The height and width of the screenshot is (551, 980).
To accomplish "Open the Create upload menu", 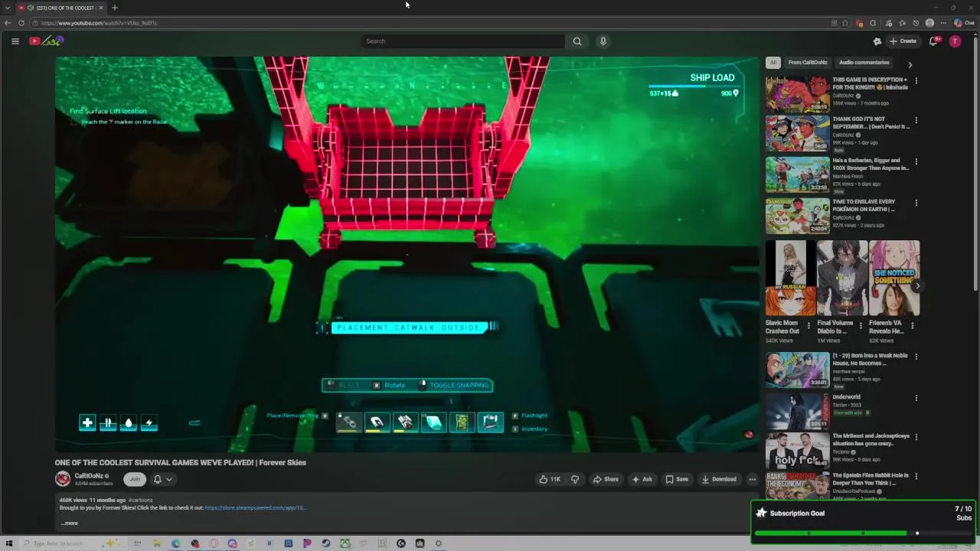I will (903, 41).
